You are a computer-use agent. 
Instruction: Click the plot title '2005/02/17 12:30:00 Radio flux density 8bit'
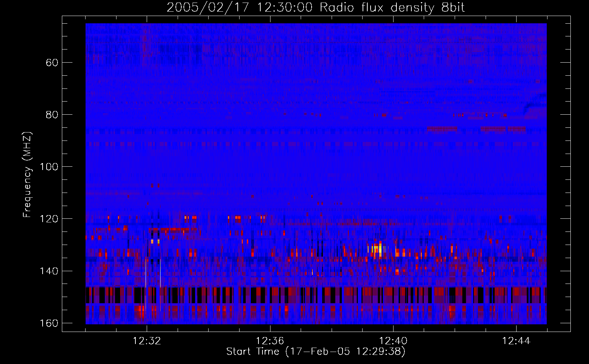316,8
